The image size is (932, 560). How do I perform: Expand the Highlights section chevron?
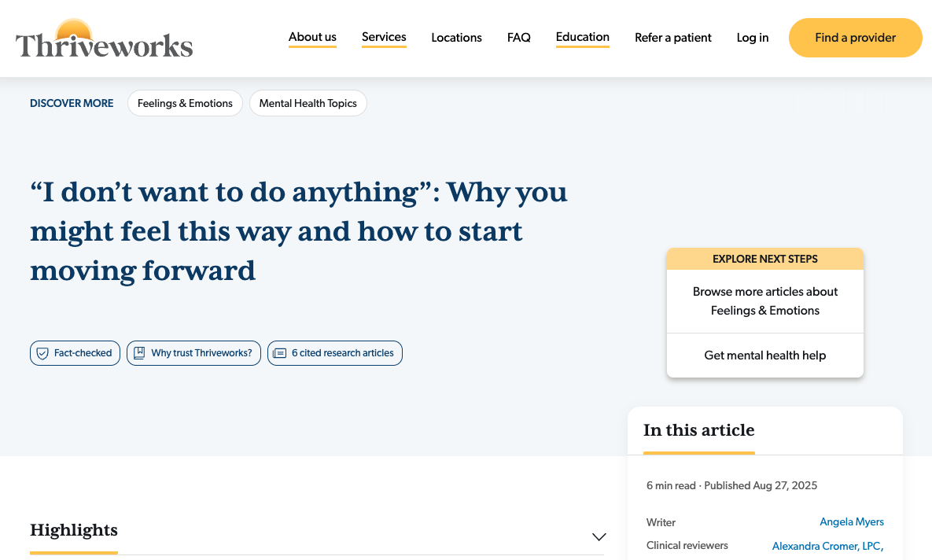(599, 537)
